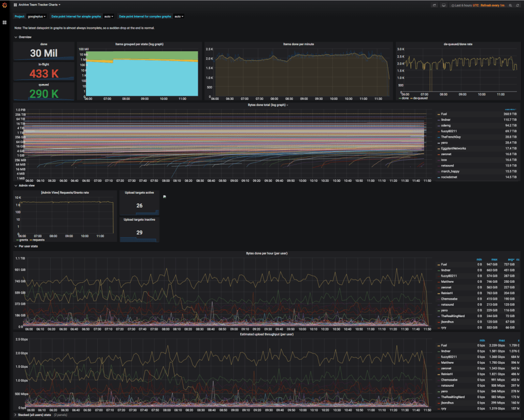Collapse the Admin view row

tap(26, 185)
